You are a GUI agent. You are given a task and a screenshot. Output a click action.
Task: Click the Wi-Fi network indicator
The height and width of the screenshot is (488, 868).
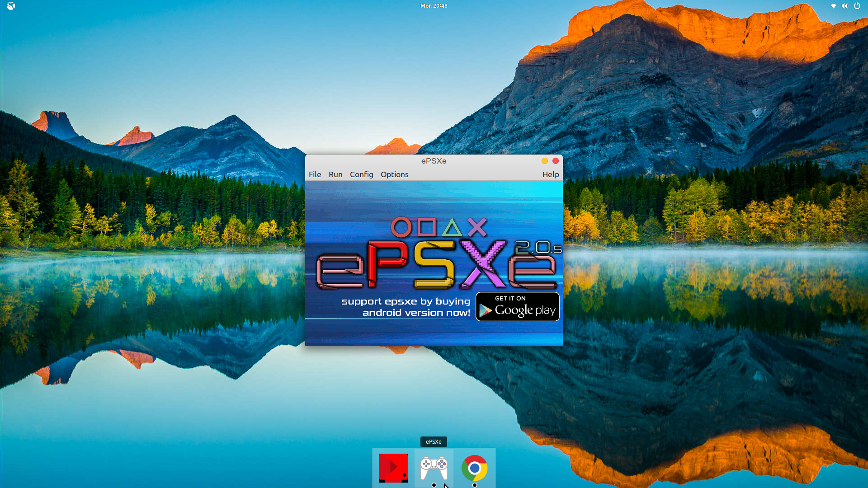pyautogui.click(x=833, y=6)
